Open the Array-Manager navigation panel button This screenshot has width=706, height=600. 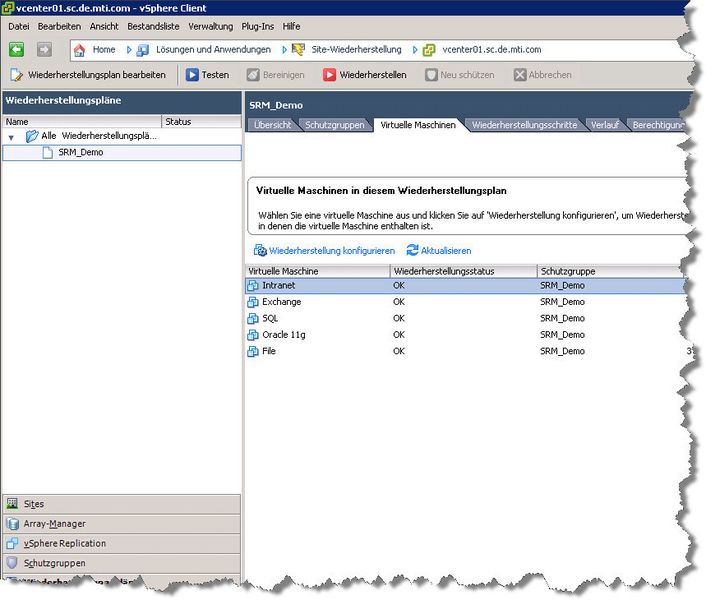122,523
